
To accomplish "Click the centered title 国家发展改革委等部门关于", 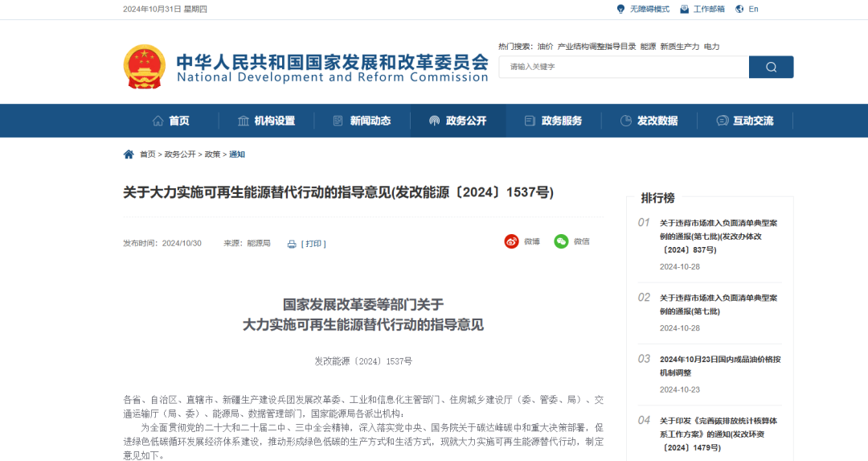I will point(363,304).
